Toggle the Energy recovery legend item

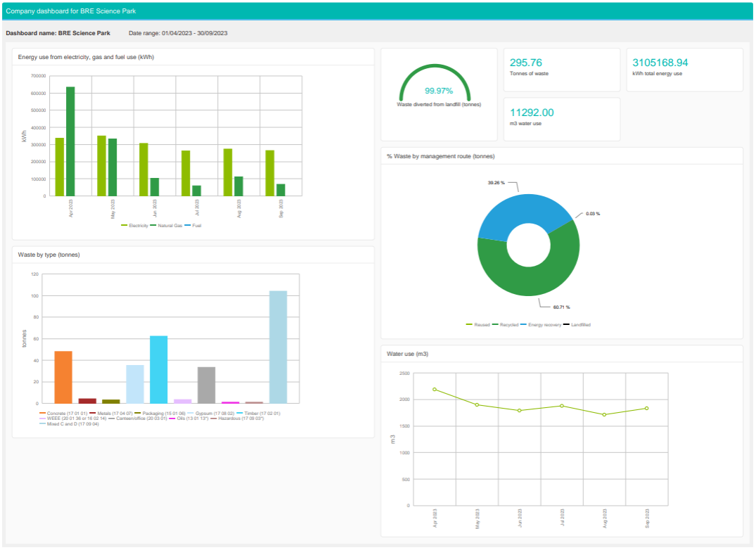click(x=541, y=325)
